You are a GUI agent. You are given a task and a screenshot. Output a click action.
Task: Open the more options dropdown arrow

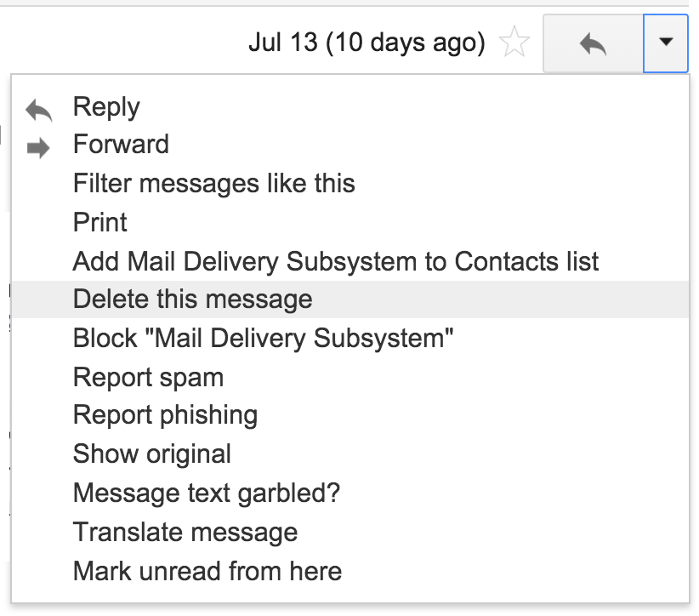click(x=668, y=43)
